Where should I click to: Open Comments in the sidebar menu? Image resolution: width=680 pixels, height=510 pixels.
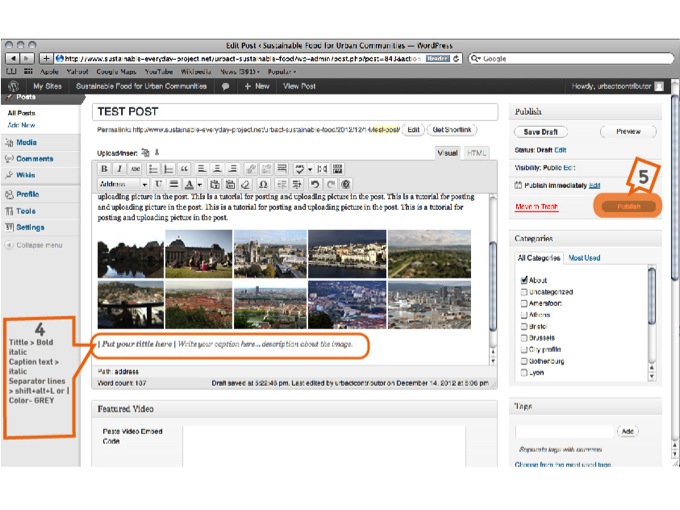(x=35, y=159)
